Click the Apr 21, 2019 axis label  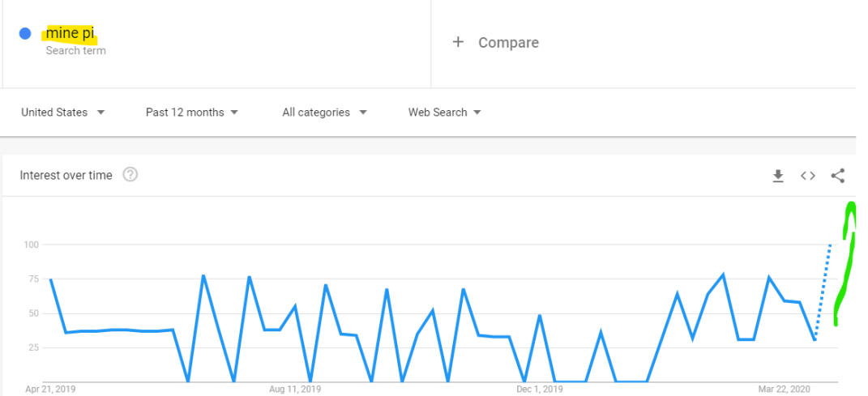point(51,390)
